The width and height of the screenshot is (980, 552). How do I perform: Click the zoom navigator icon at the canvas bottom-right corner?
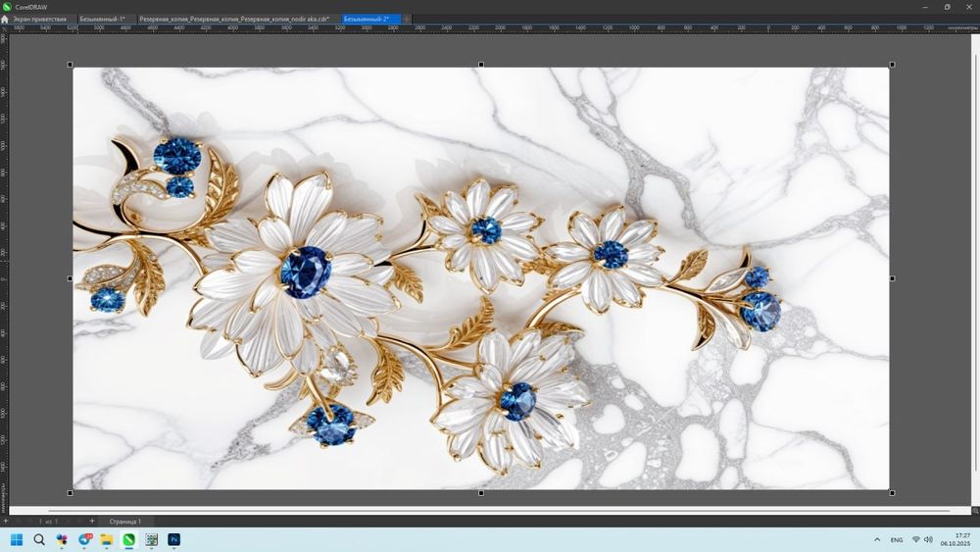coord(975,511)
